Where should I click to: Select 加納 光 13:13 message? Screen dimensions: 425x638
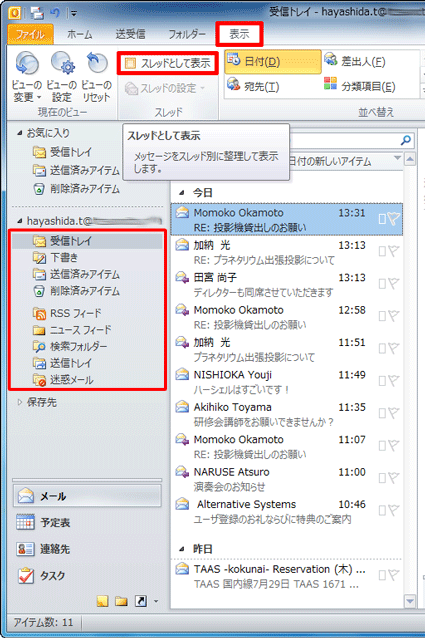point(287,252)
